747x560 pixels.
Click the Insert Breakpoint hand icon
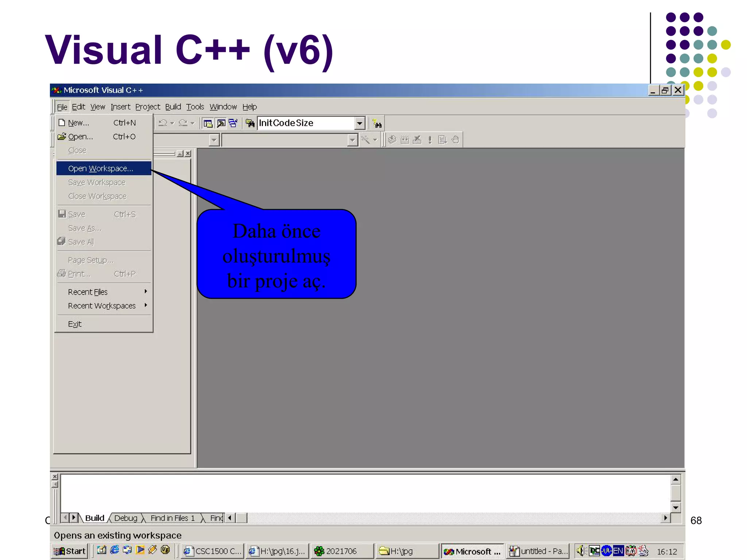click(x=455, y=140)
